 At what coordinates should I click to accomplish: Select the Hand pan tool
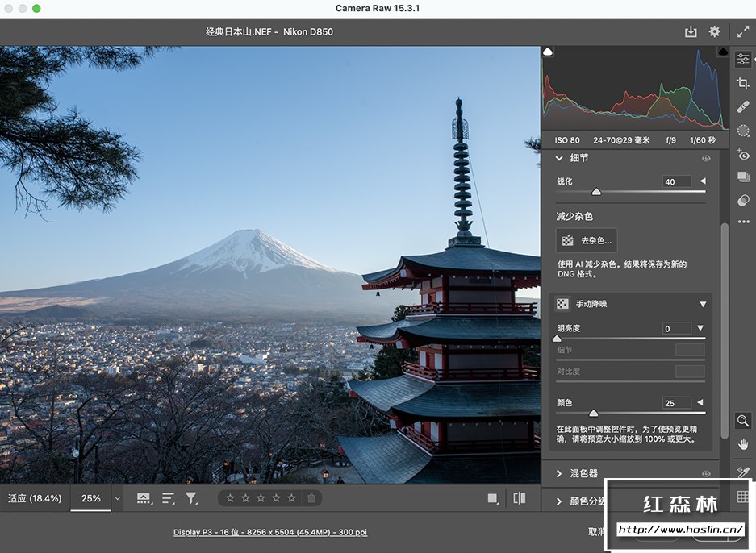click(743, 445)
